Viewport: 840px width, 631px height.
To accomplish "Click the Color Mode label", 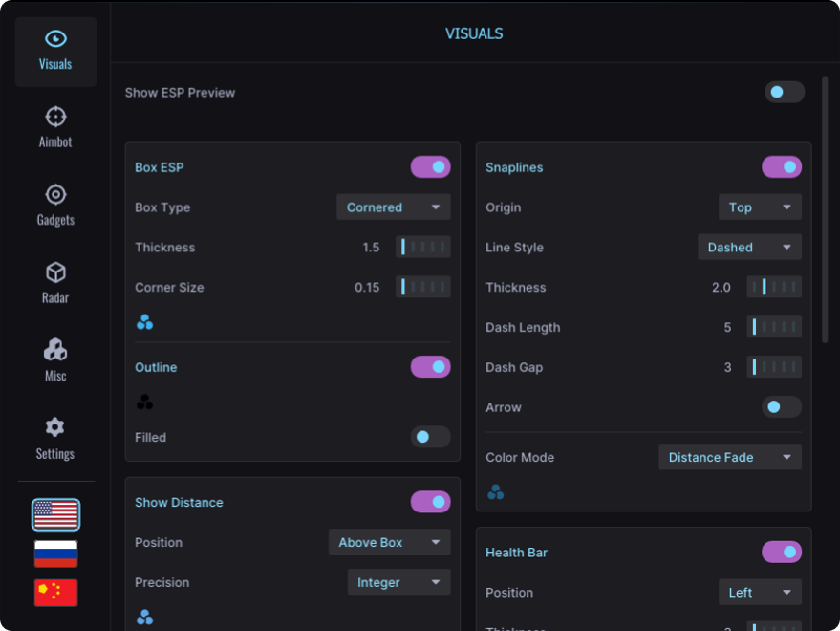I will (x=520, y=457).
